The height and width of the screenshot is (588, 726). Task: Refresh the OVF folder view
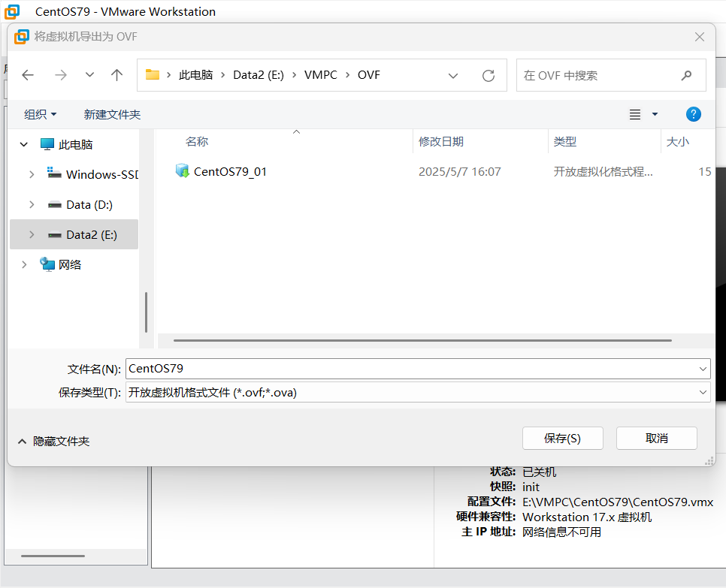(489, 75)
